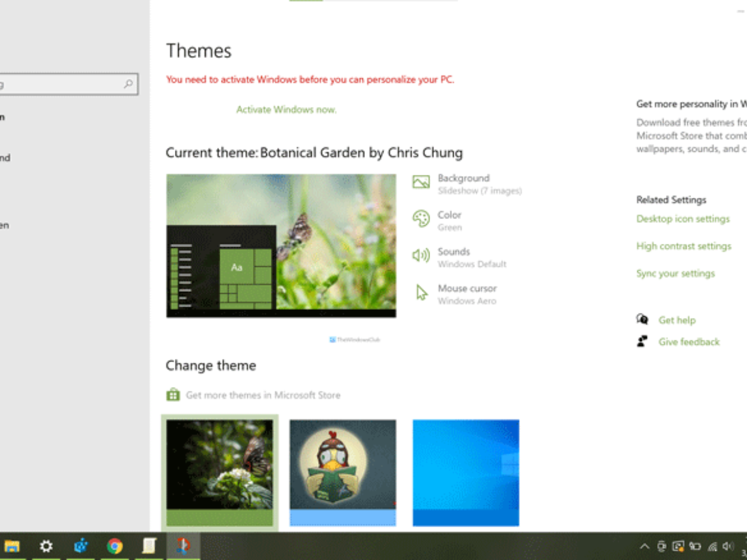Select the blue Windows default theme
This screenshot has width=747, height=560.
pos(466,472)
